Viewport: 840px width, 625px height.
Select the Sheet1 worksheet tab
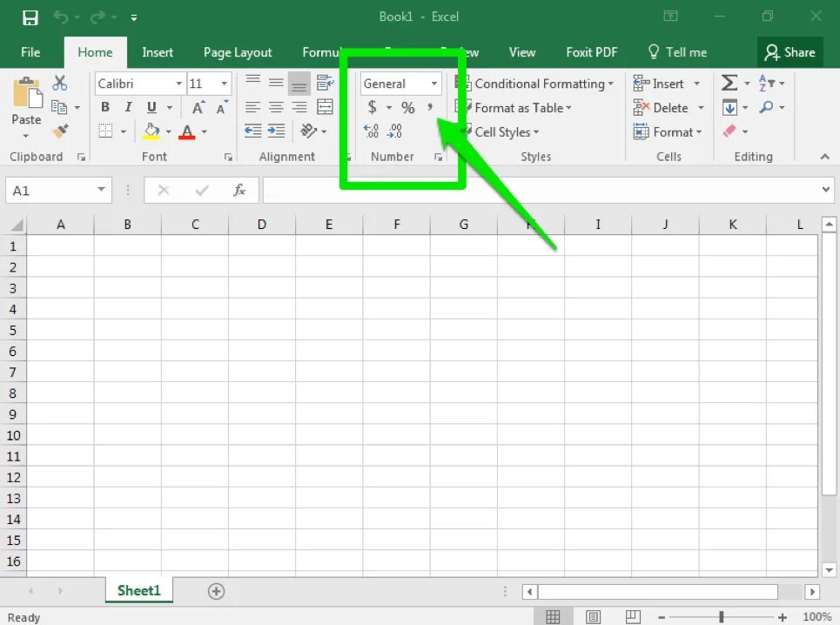tap(138, 590)
